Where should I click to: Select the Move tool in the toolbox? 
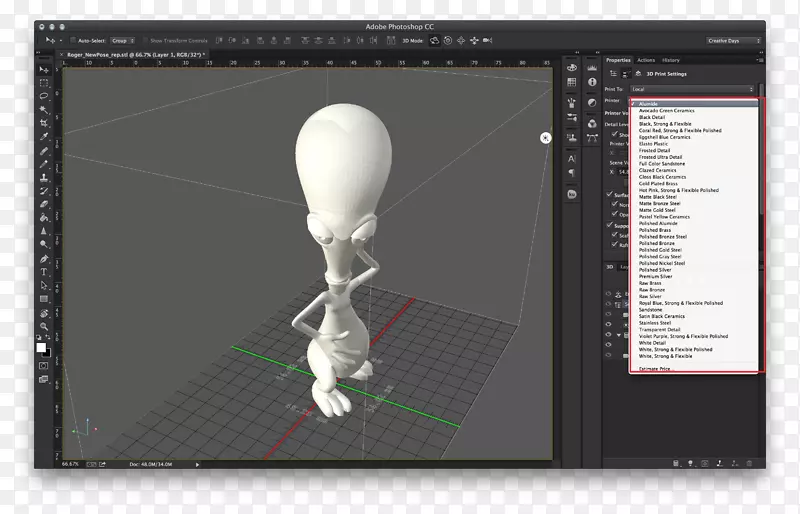pyautogui.click(x=44, y=69)
